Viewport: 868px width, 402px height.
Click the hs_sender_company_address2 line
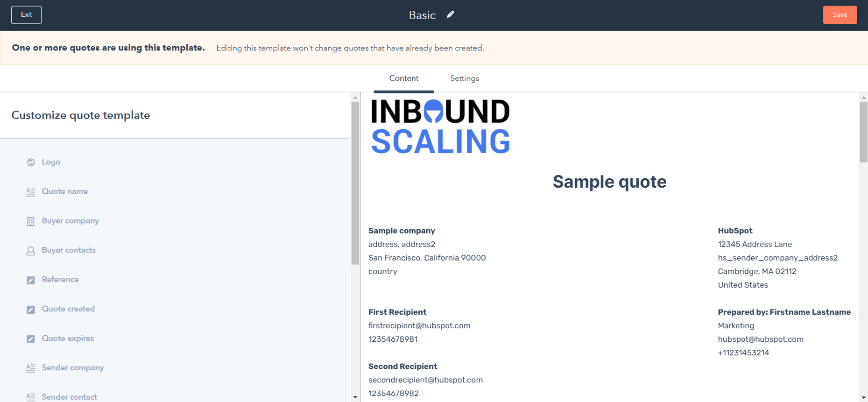click(x=777, y=258)
